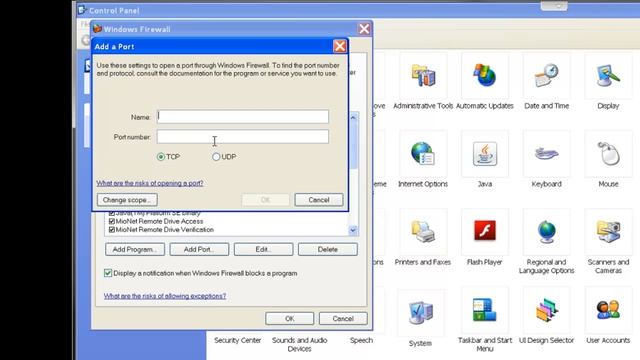Screen dimensions: 640x360
Task: Click the Change scope button
Action: pos(127,200)
